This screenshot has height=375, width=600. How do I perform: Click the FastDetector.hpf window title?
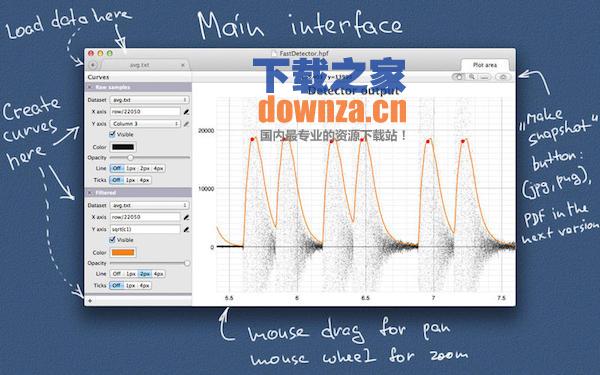coord(304,54)
